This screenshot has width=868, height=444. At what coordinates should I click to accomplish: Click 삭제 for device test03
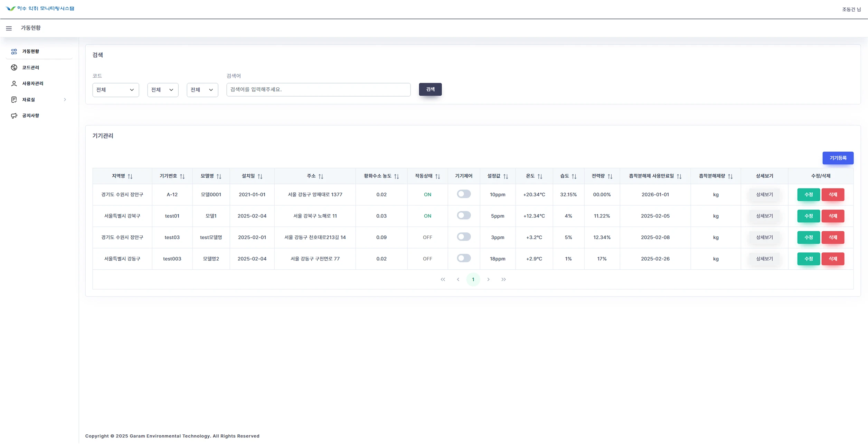point(832,237)
